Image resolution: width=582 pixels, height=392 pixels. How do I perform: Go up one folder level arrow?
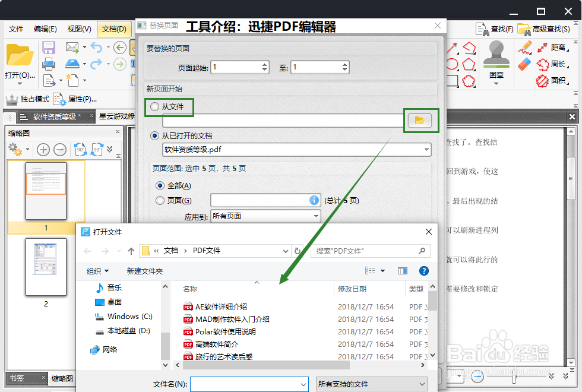click(131, 251)
